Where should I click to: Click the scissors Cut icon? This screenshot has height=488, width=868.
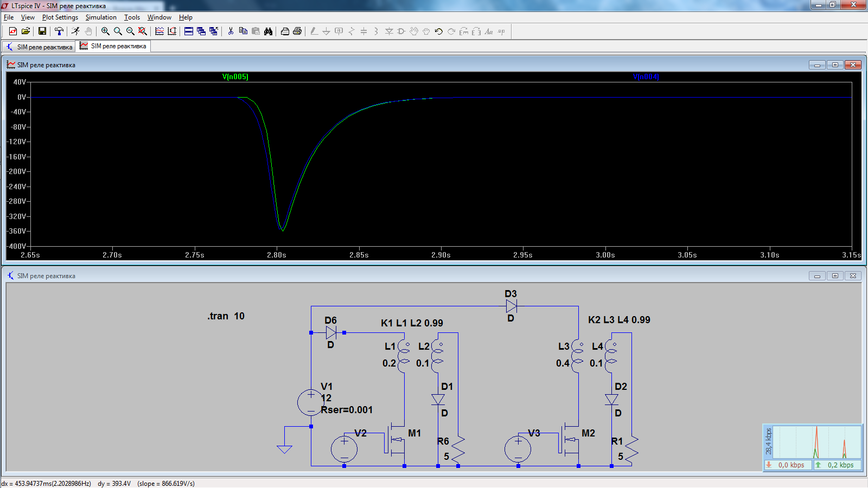tap(231, 31)
